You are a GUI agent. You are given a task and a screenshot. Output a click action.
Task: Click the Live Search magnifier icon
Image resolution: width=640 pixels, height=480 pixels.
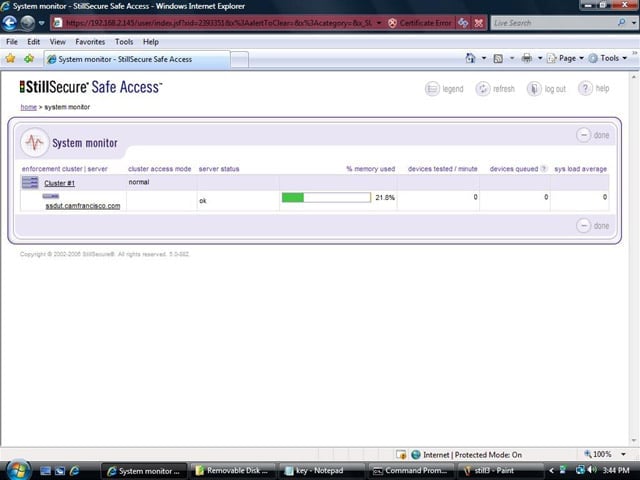tap(621, 23)
